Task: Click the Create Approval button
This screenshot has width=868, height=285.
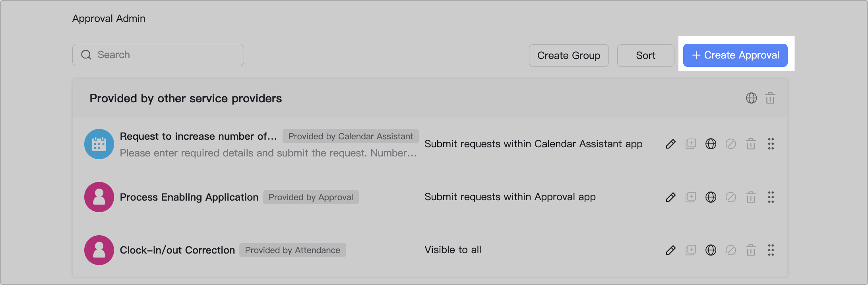Action: (735, 55)
